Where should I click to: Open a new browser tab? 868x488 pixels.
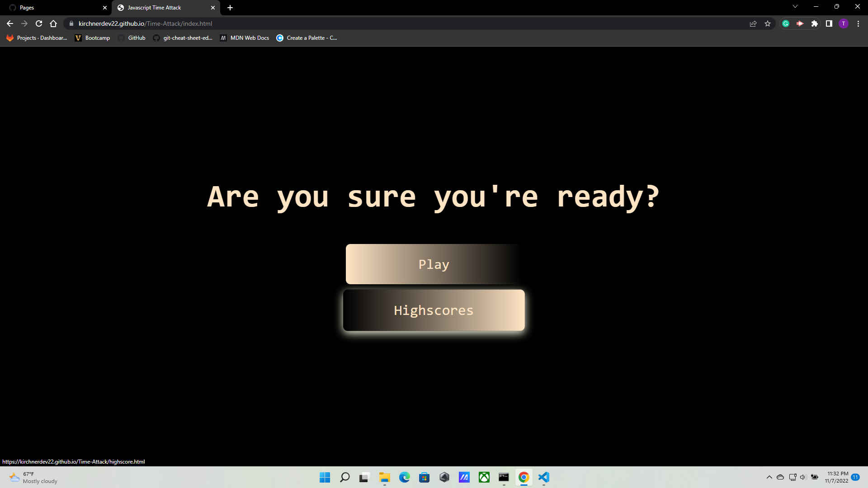[230, 8]
